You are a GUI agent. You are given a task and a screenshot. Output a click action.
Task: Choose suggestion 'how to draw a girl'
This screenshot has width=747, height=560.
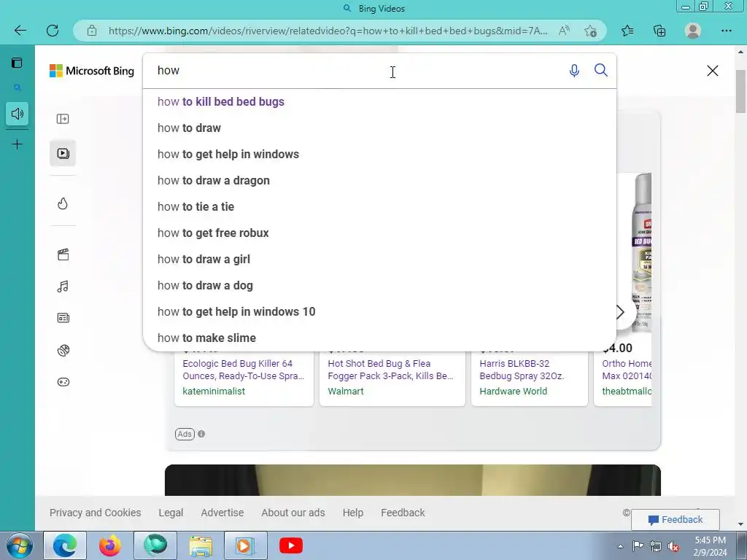click(x=379, y=259)
